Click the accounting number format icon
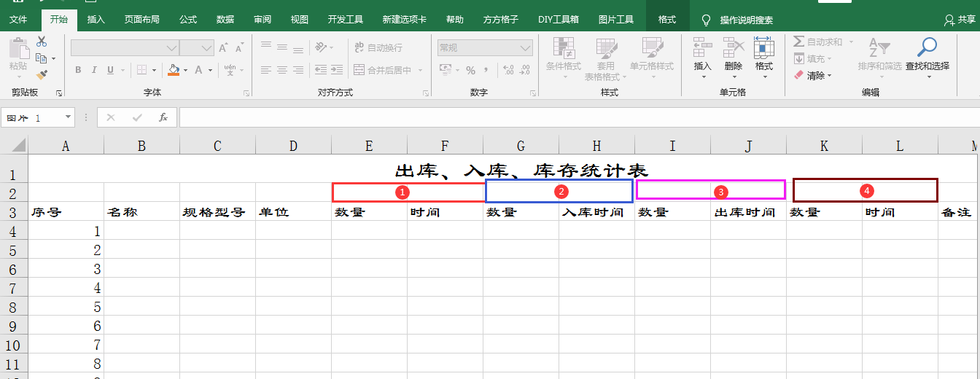This screenshot has height=379, width=980. point(444,70)
